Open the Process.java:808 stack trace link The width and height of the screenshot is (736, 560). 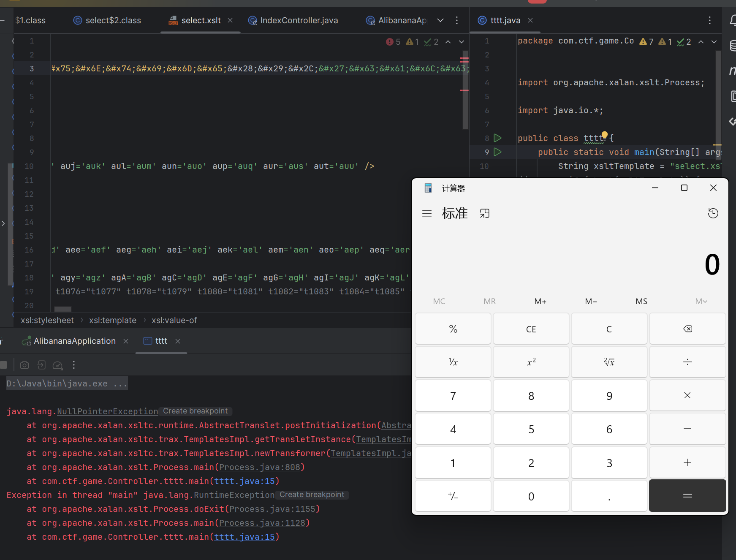tap(260, 467)
